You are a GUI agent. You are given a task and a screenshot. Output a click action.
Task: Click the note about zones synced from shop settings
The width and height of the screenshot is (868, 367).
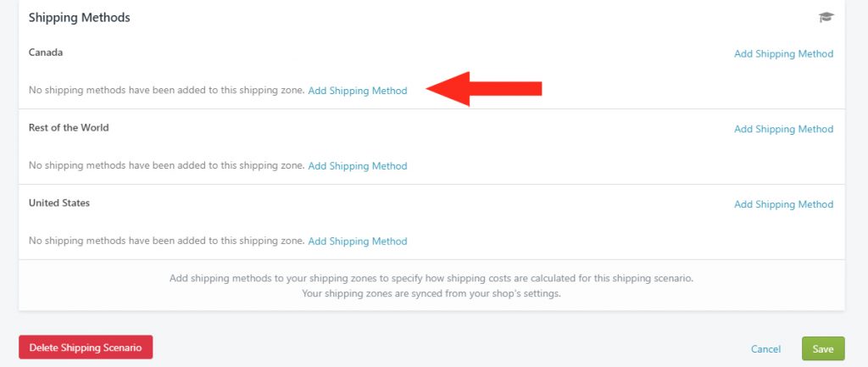(431, 293)
